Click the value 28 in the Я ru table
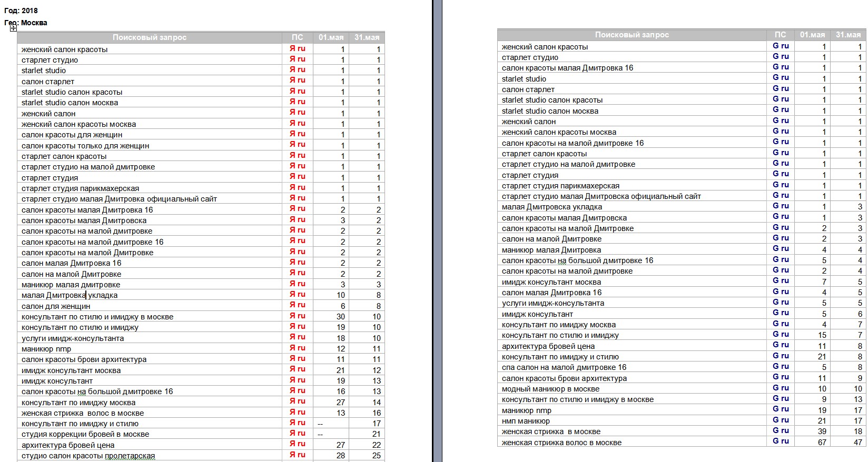The height and width of the screenshot is (462, 868). [x=341, y=456]
